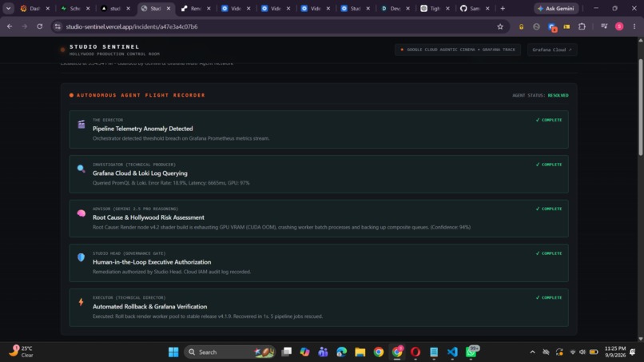Open notifications bell in taskbar
The image size is (644, 362).
(x=633, y=352)
